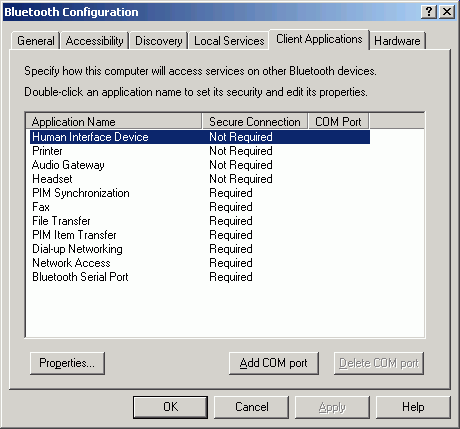This screenshot has height=429, width=460.
Task: Close the Bluetooth Configuration dialog
Action: (x=447, y=12)
